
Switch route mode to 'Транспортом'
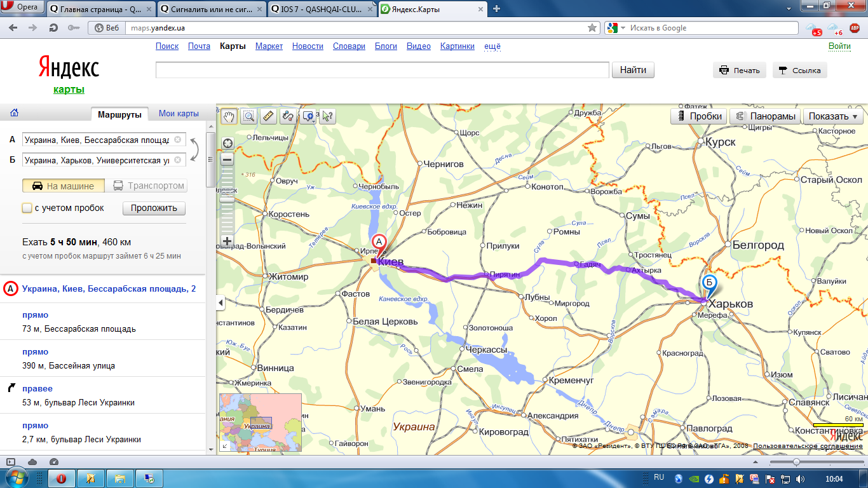pos(149,186)
